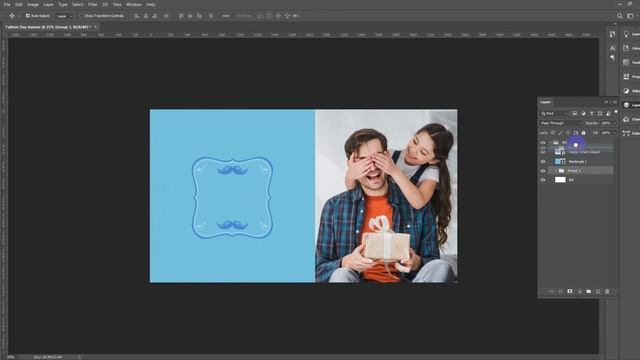The height and width of the screenshot is (360, 640).
Task: Enable the Auto-Select checkbox
Action: (x=28, y=16)
